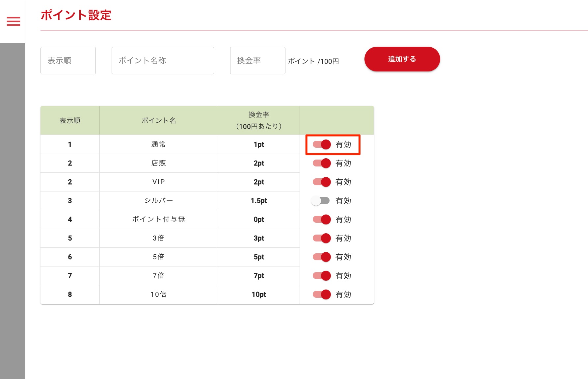The height and width of the screenshot is (379, 588).
Task: Toggle off the 店販 point switch
Action: pyautogui.click(x=322, y=163)
